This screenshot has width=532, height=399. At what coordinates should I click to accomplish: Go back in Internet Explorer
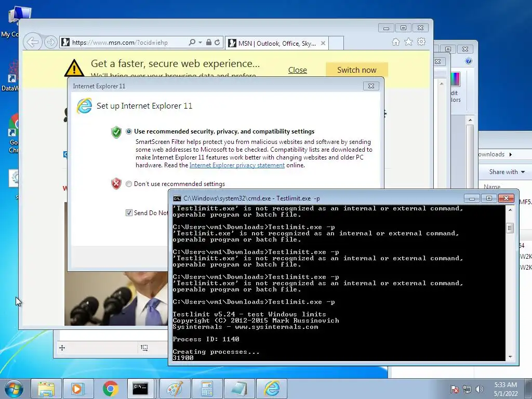tap(33, 43)
